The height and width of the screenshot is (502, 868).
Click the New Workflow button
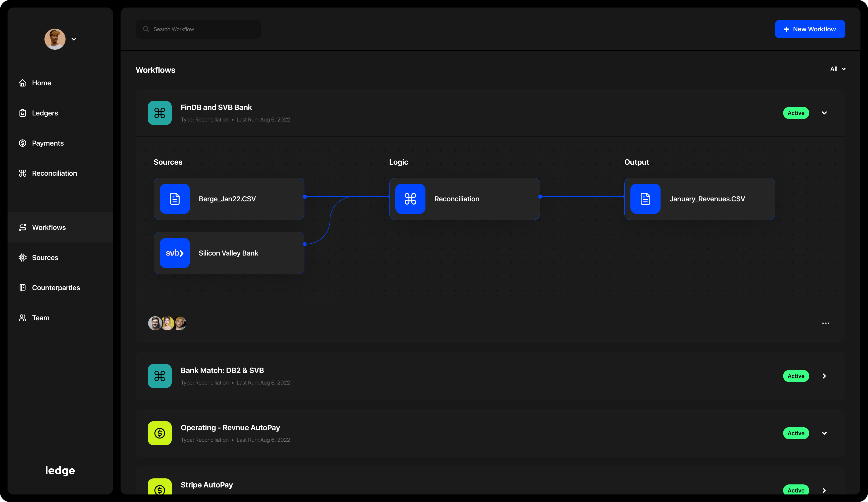coord(810,29)
